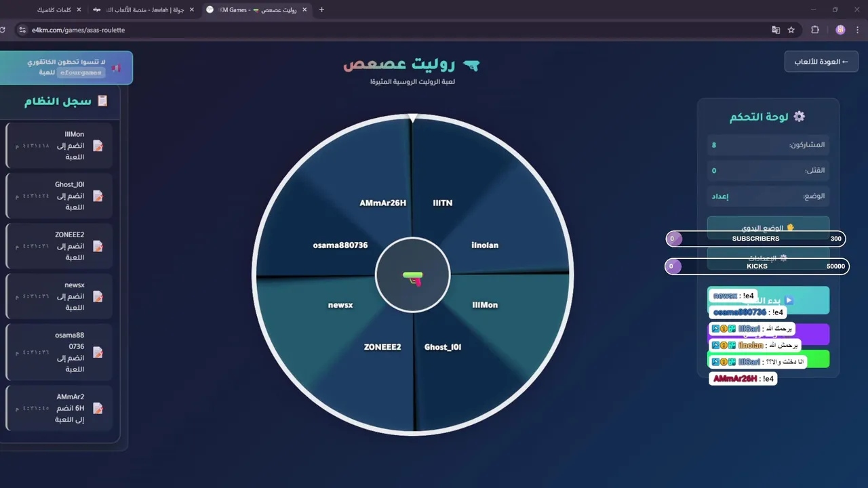Click osama880736's !e4 chat message
868x488 pixels.
point(749,312)
